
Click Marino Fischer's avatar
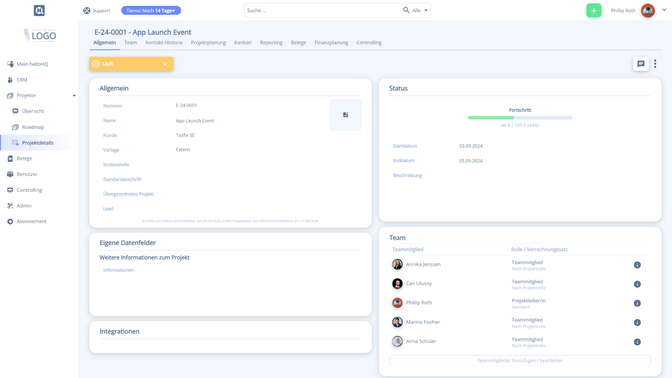(x=397, y=322)
